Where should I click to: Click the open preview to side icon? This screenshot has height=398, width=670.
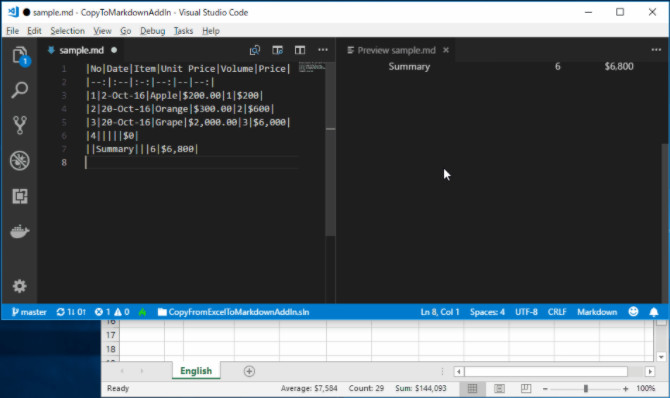tap(255, 50)
